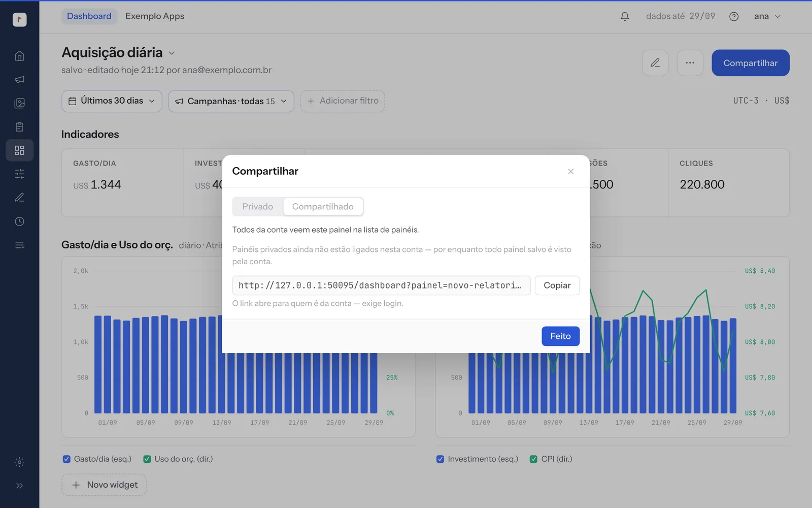Click the dados até 29/09 text
This screenshot has width=812, height=508.
680,16
